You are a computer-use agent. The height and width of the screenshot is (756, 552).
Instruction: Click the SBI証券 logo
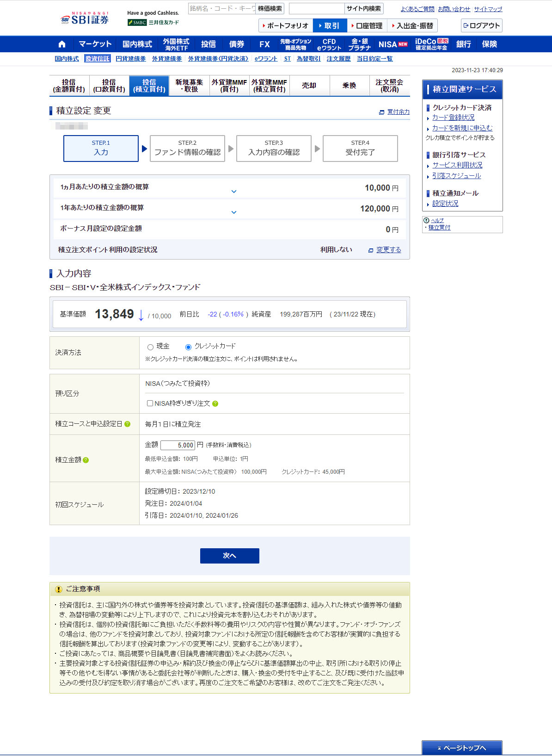point(85,19)
